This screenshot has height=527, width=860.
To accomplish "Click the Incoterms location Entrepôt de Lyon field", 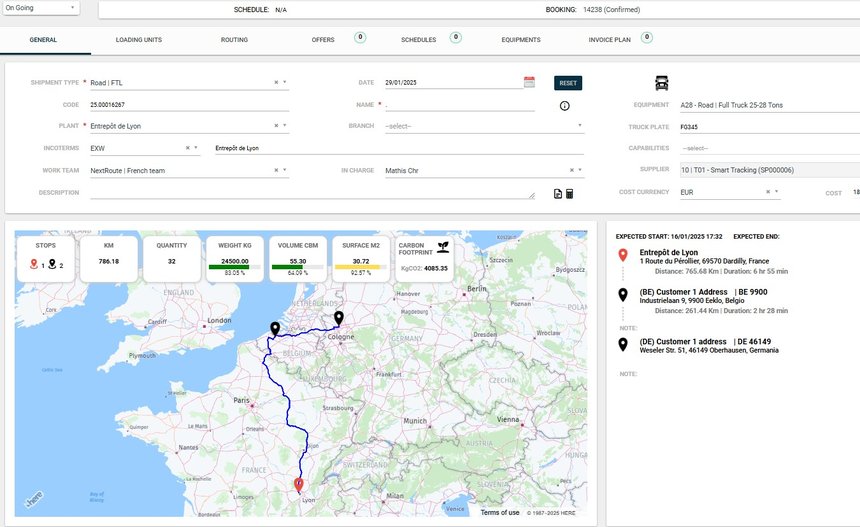I will point(399,148).
